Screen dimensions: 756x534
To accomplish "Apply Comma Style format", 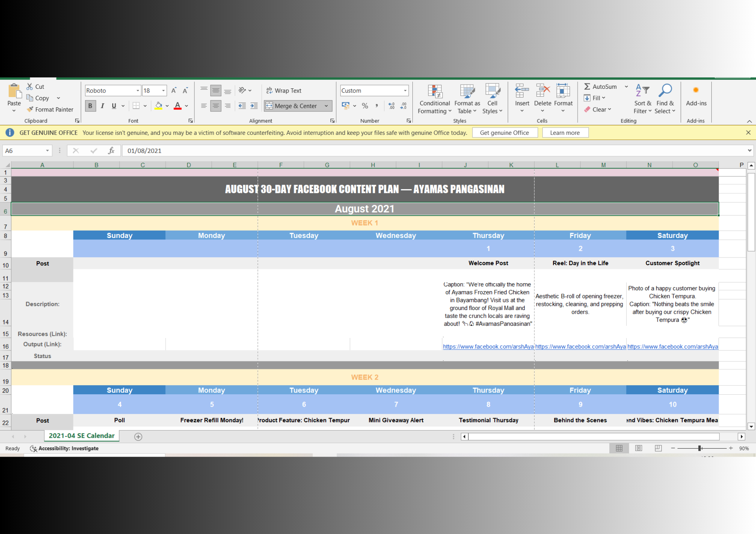I will (376, 106).
